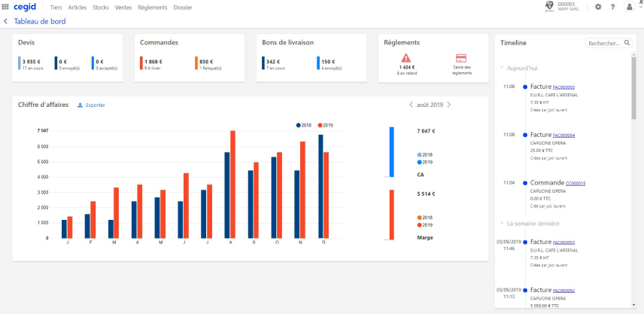
Task: Click the timeline dot for Facture FAC000054
Action: click(x=525, y=135)
